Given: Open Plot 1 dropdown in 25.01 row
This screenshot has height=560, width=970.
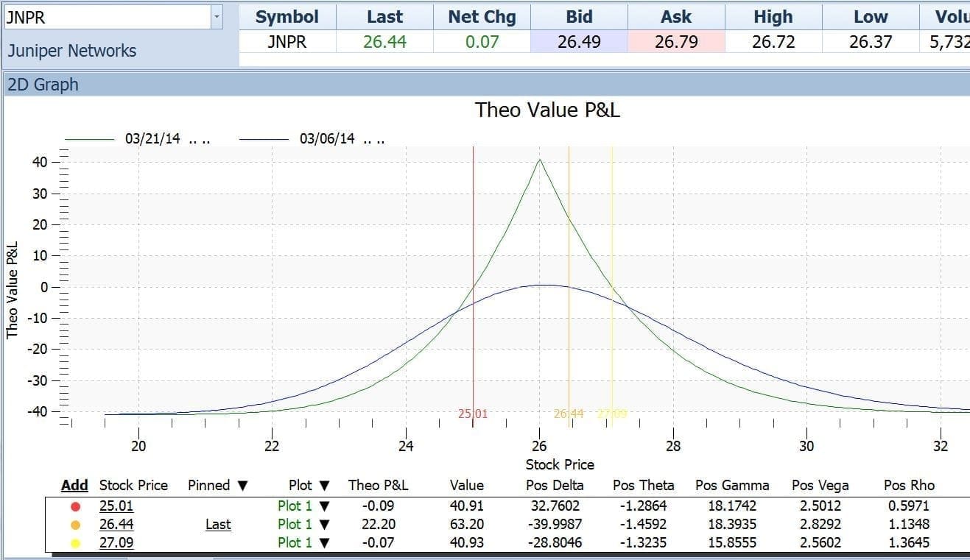Looking at the screenshot, I should pyautogui.click(x=322, y=506).
